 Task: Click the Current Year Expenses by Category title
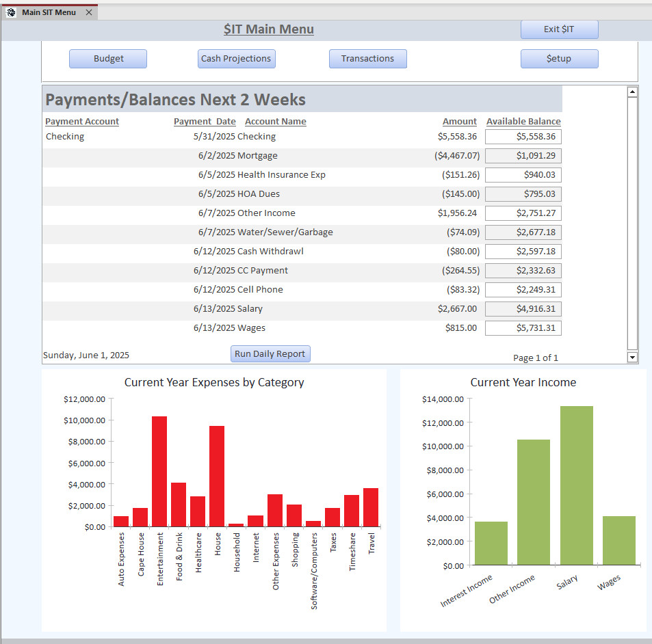pos(214,382)
